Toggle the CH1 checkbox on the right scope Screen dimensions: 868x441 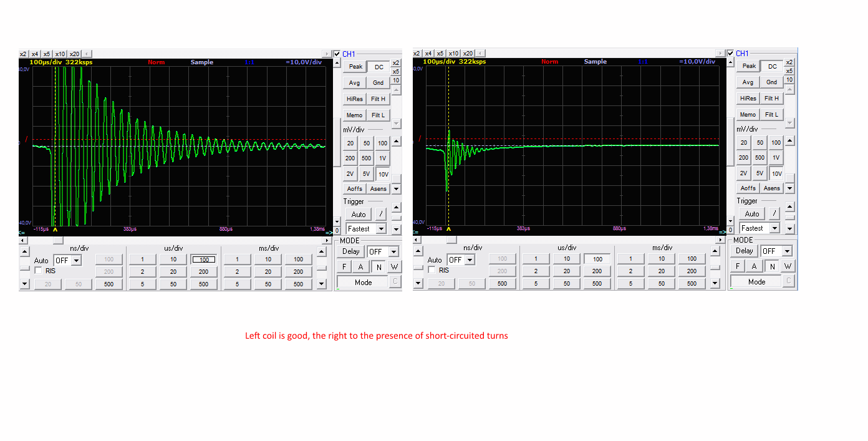coord(731,54)
